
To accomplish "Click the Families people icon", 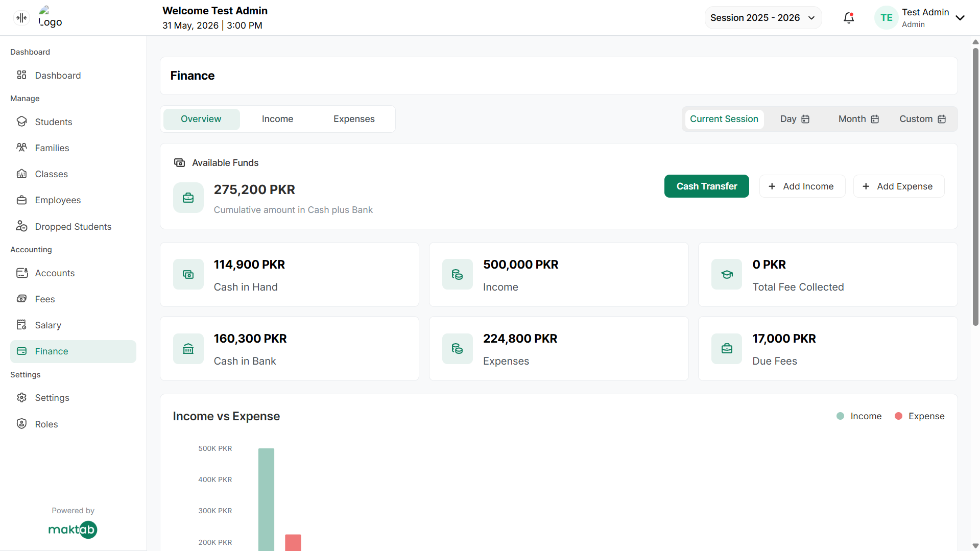I will 21,148.
